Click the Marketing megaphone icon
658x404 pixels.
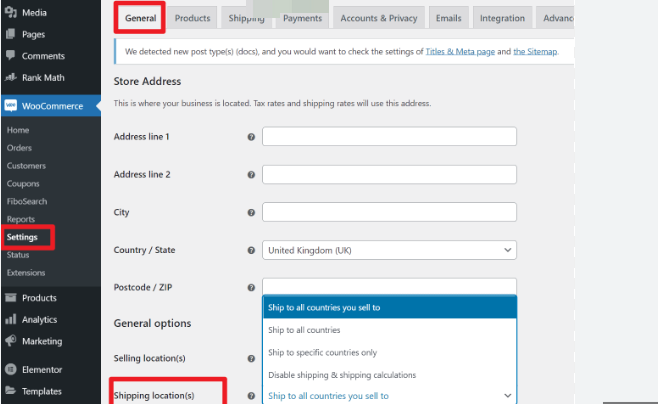pyautogui.click(x=10, y=341)
